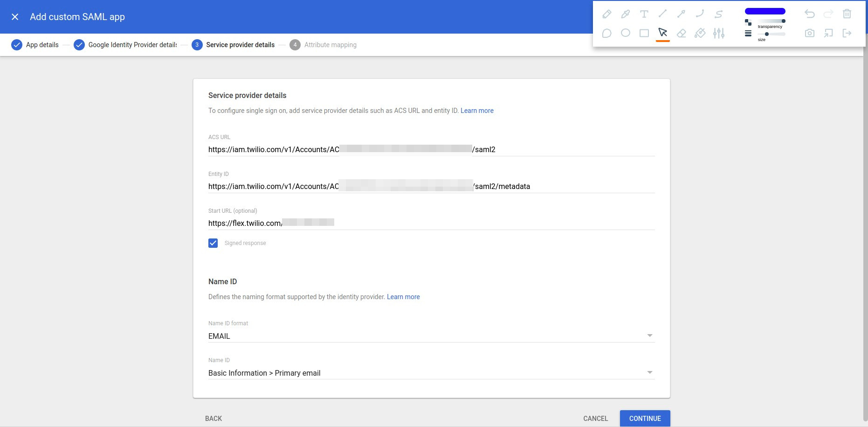Screen dimensions: 868x427
Task: Click the 'Service provider details' card heading
Action: [248, 95]
